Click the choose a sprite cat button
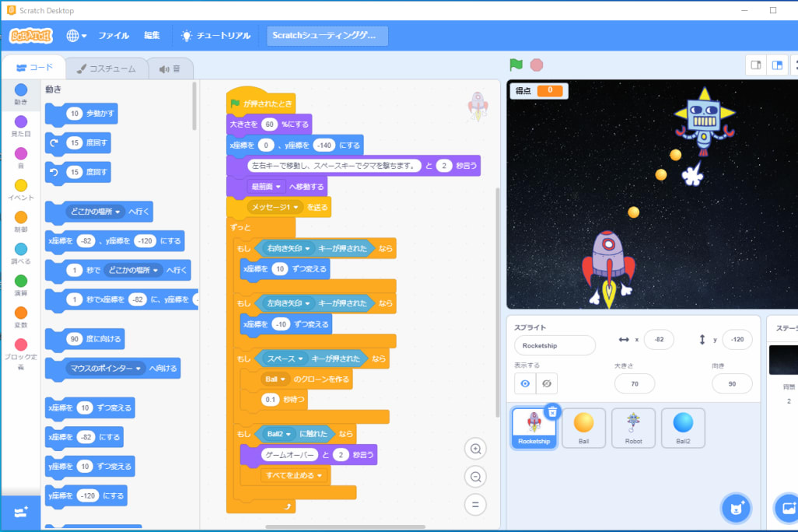This screenshot has width=798, height=532. 735,509
